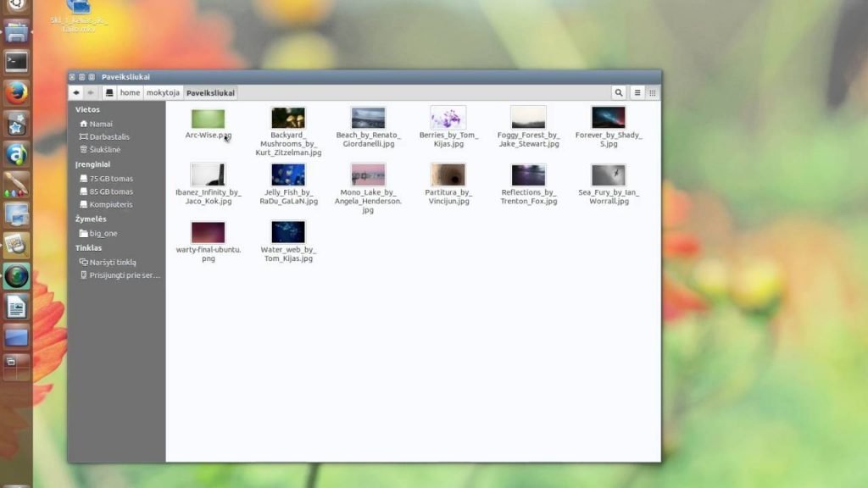Open the search magnifier in toolbar
This screenshot has height=488, width=868.
[x=618, y=93]
